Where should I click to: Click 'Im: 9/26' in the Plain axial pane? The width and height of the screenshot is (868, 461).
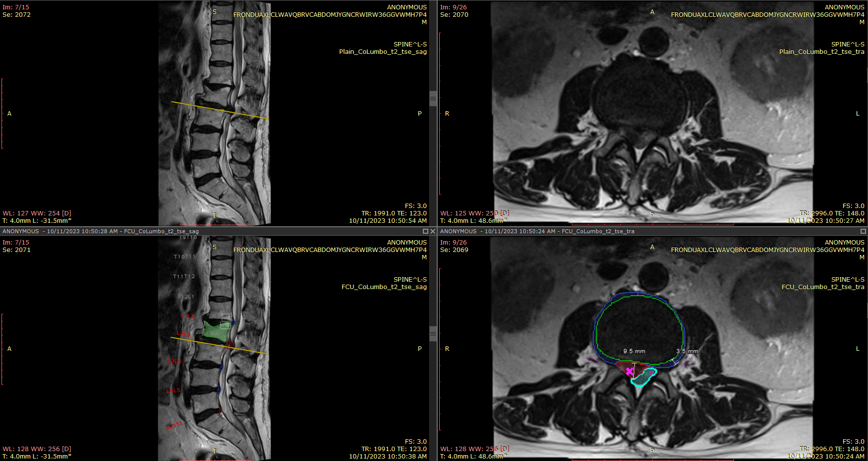[x=454, y=7]
